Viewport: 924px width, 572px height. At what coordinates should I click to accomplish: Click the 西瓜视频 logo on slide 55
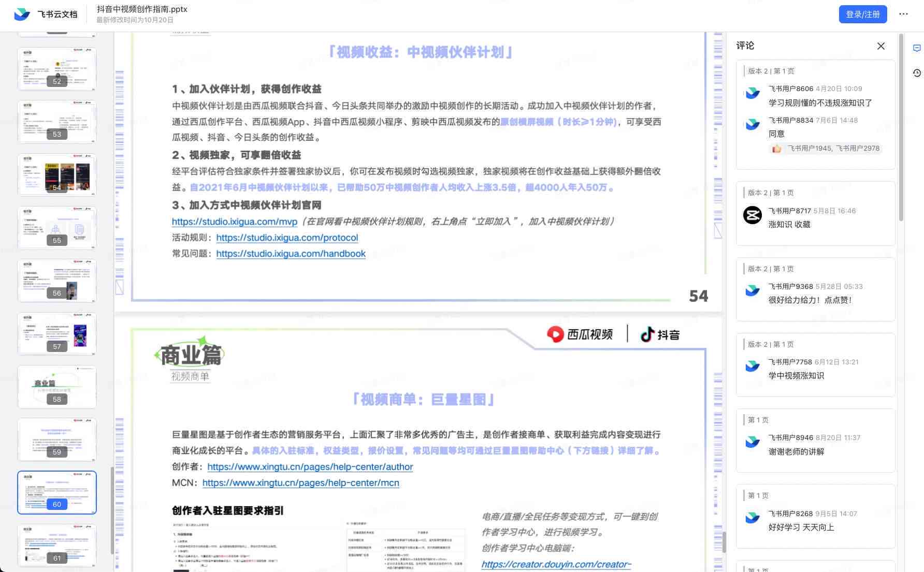point(580,334)
